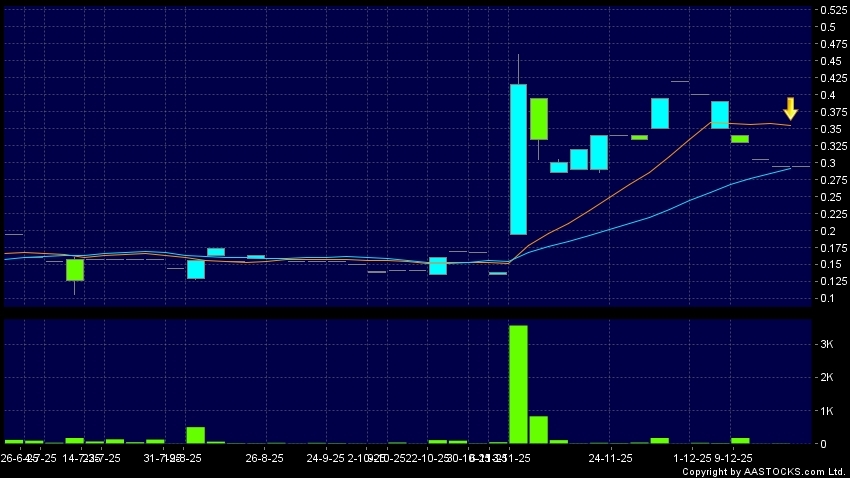Viewport: 850px width, 478px height.
Task: Click the tallest green volume bar
Action: click(518, 383)
